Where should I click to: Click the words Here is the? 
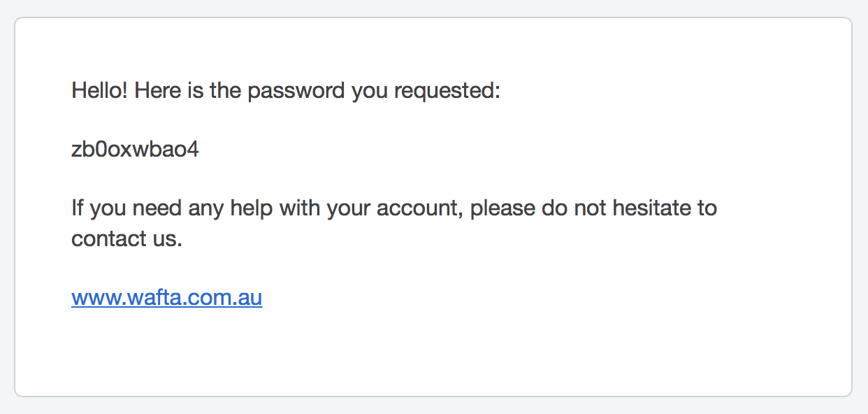[x=187, y=91]
